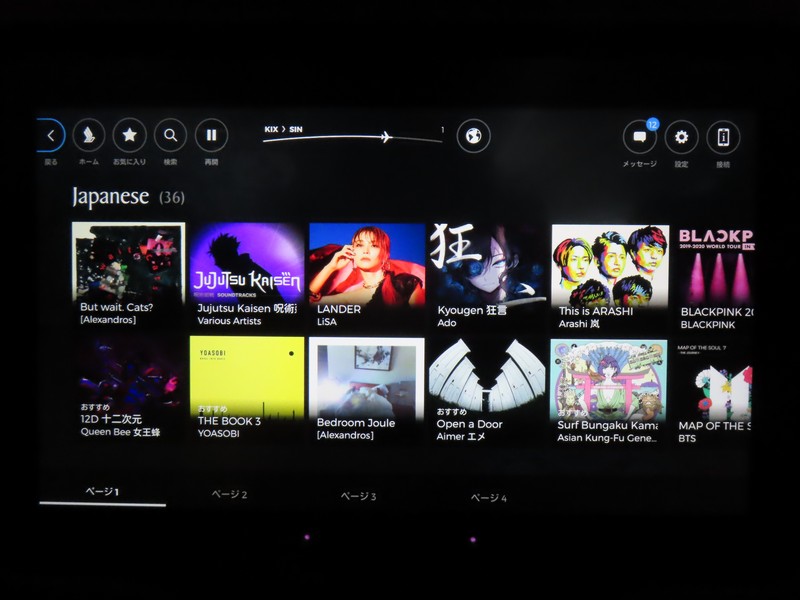Select the ページ1 tab
This screenshot has height=600, width=800.
click(102, 493)
